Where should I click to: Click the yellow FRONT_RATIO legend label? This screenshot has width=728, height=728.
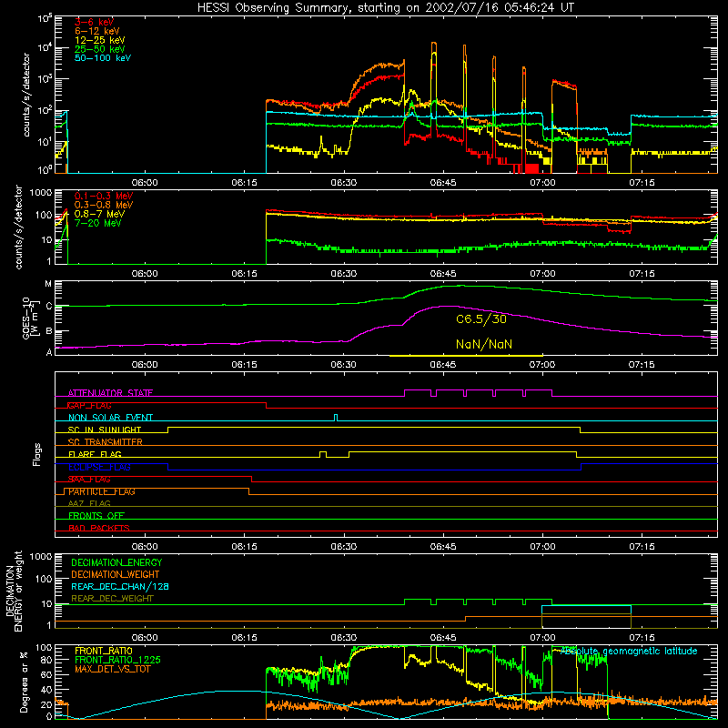click(x=104, y=651)
